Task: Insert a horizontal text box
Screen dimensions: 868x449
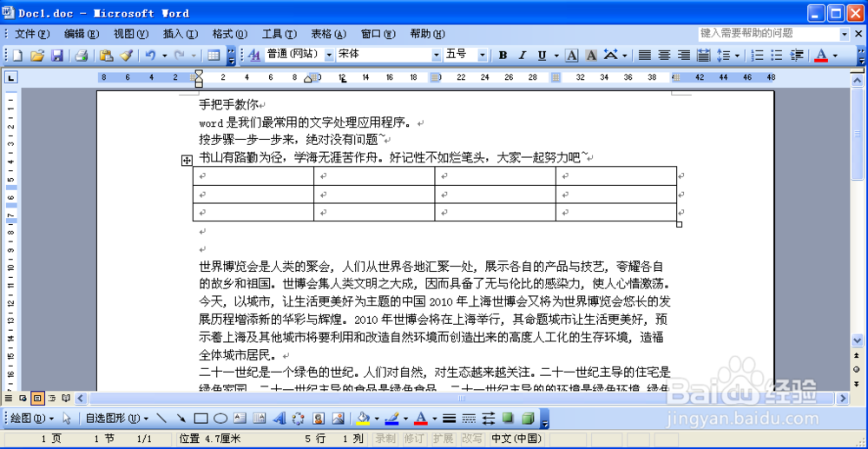Action: [x=240, y=418]
